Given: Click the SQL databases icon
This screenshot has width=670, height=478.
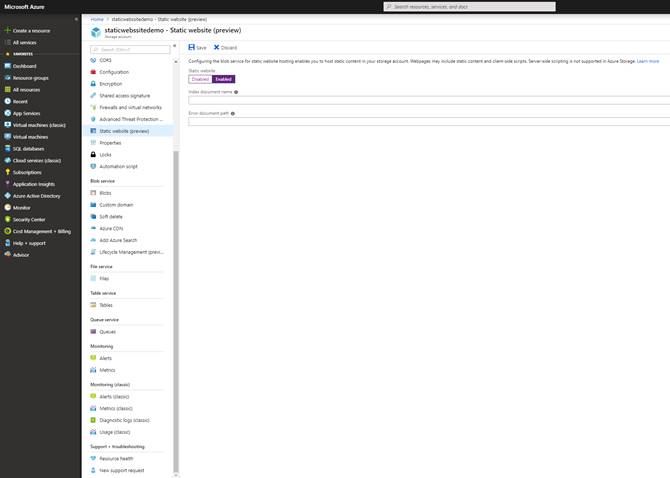Looking at the screenshot, I should pos(7,148).
